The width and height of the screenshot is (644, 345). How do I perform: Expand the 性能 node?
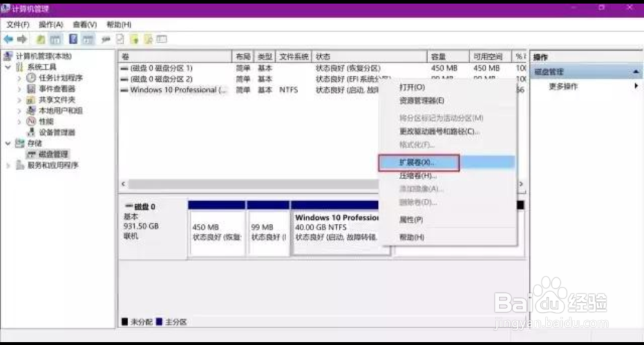tap(19, 122)
